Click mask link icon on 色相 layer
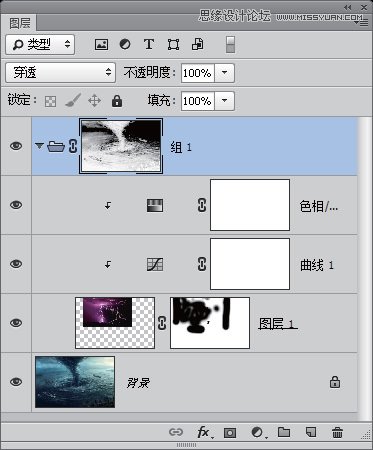This screenshot has height=450, width=373. (202, 205)
